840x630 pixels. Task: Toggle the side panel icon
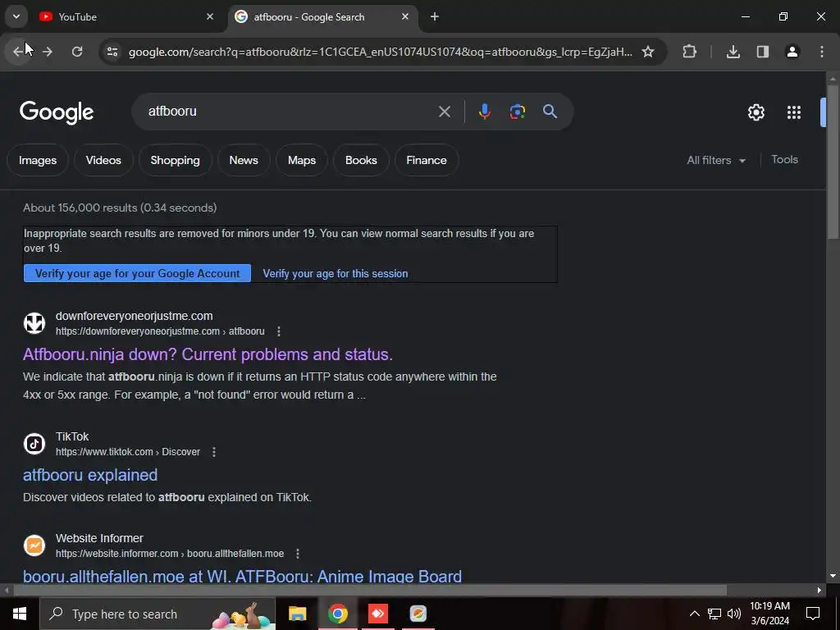point(763,52)
